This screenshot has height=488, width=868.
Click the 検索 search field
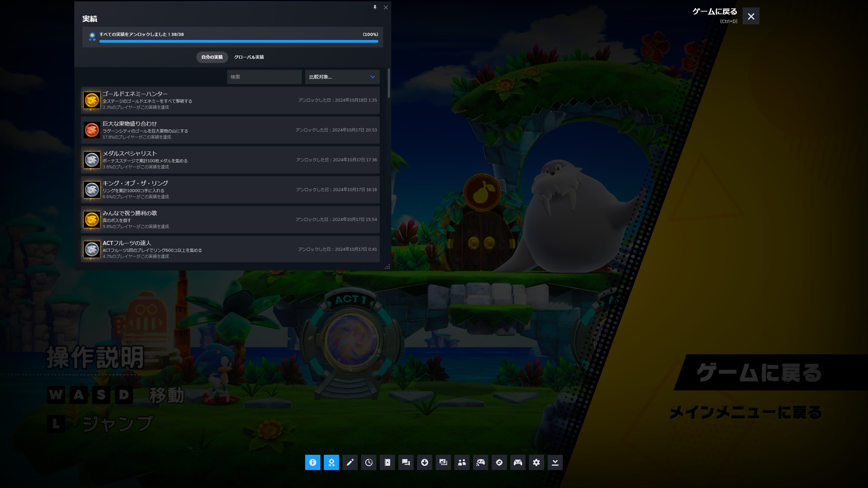(x=264, y=77)
